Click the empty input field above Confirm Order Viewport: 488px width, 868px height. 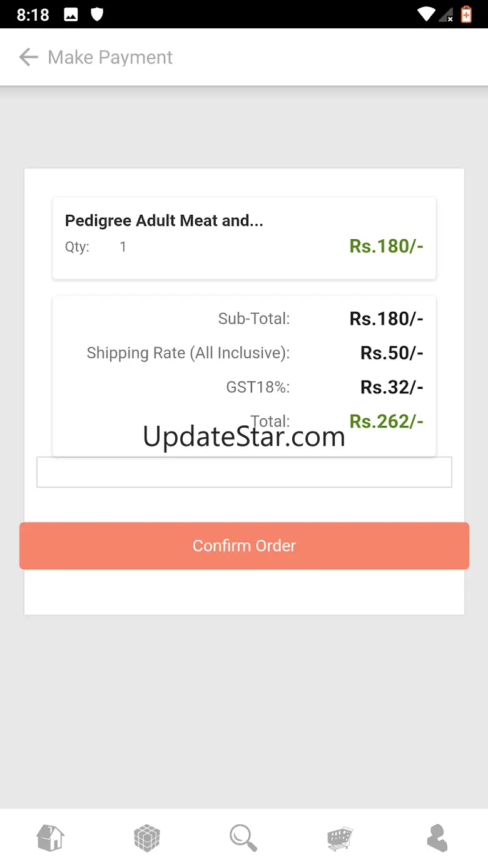[x=244, y=472]
